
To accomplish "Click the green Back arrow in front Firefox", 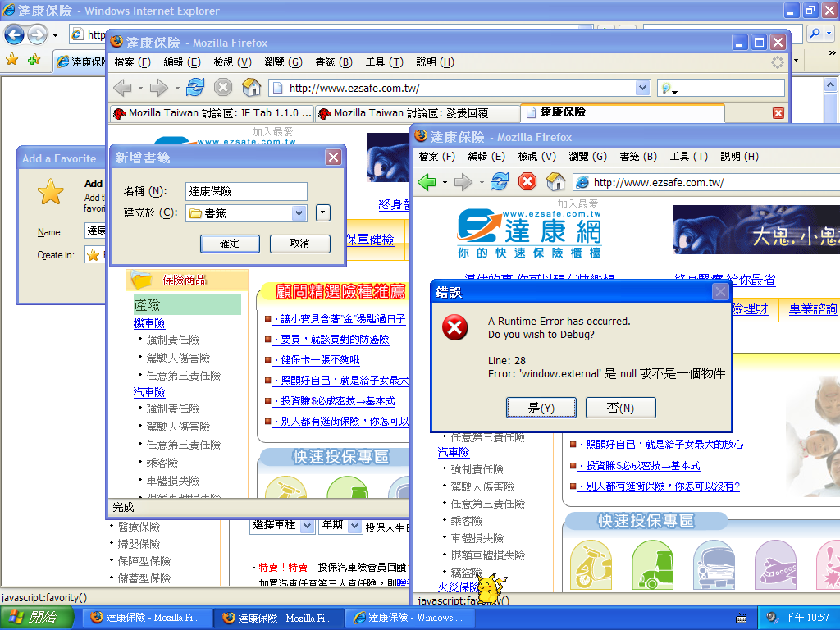I will (x=427, y=182).
